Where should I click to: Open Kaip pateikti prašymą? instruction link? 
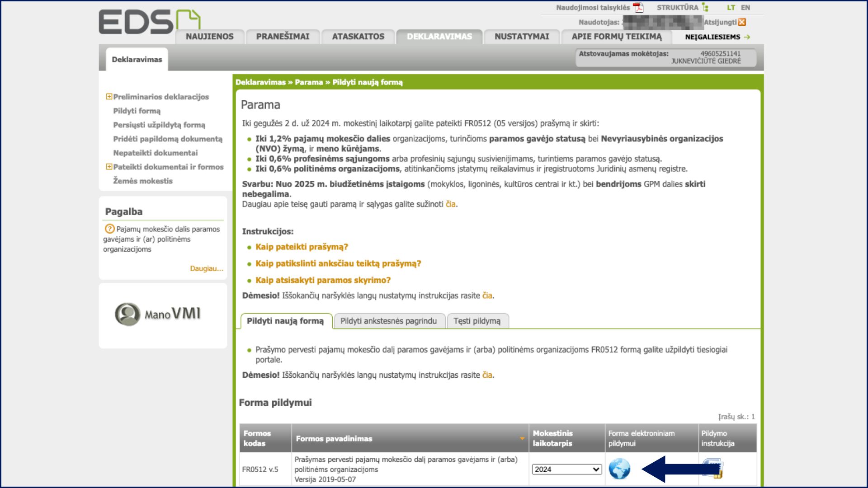302,247
